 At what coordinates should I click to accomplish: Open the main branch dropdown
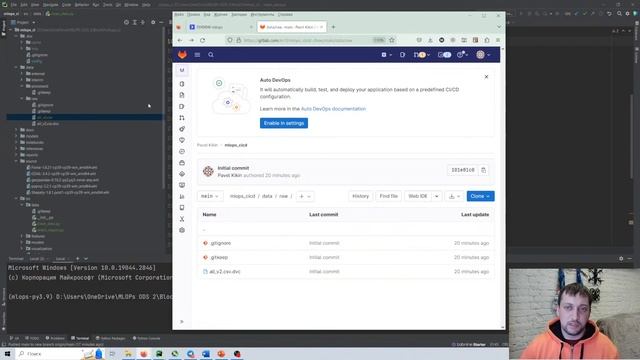point(210,196)
